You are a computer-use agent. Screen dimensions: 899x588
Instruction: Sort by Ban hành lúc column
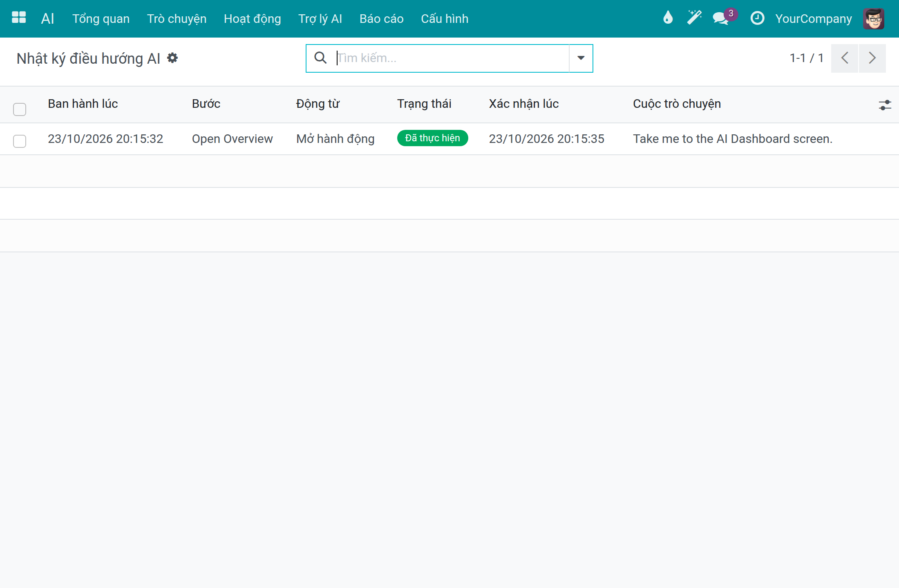83,104
